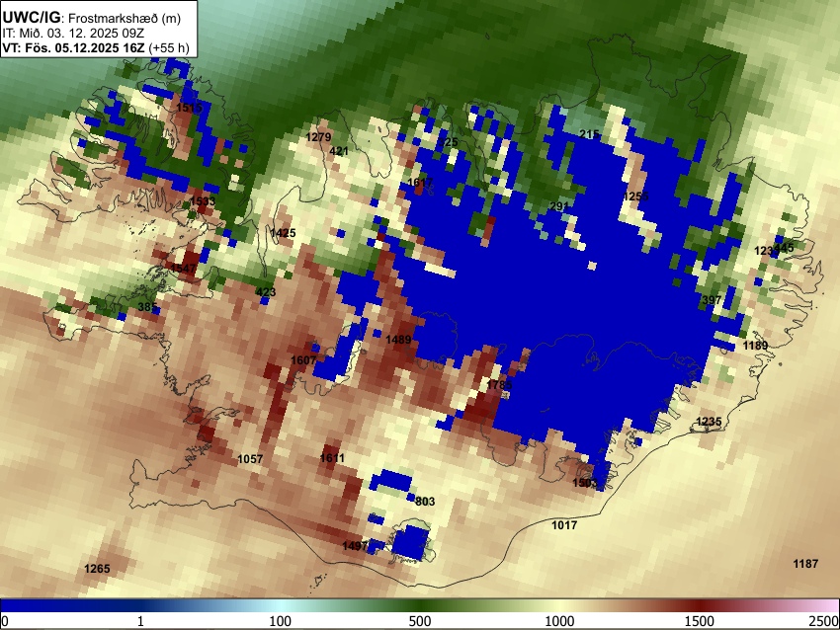Click the 100 tick on the color scale

[281, 621]
